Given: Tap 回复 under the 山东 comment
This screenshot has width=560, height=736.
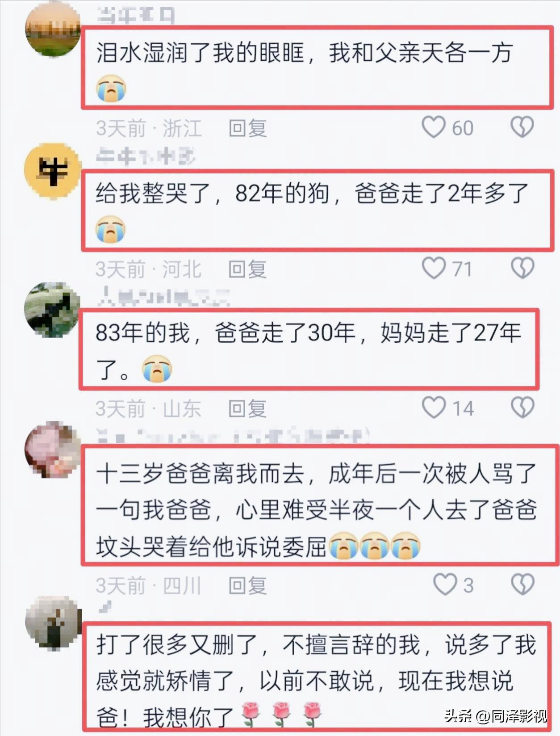Looking at the screenshot, I should [x=248, y=408].
